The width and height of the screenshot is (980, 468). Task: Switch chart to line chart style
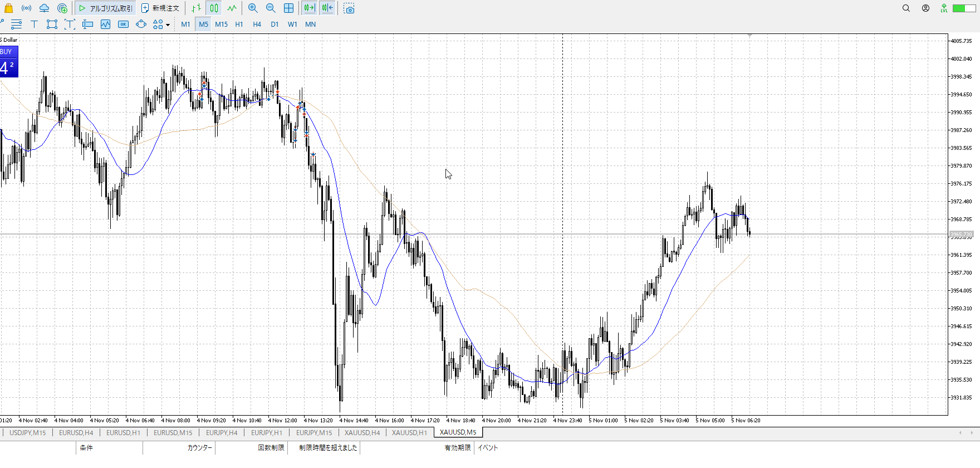click(x=232, y=8)
